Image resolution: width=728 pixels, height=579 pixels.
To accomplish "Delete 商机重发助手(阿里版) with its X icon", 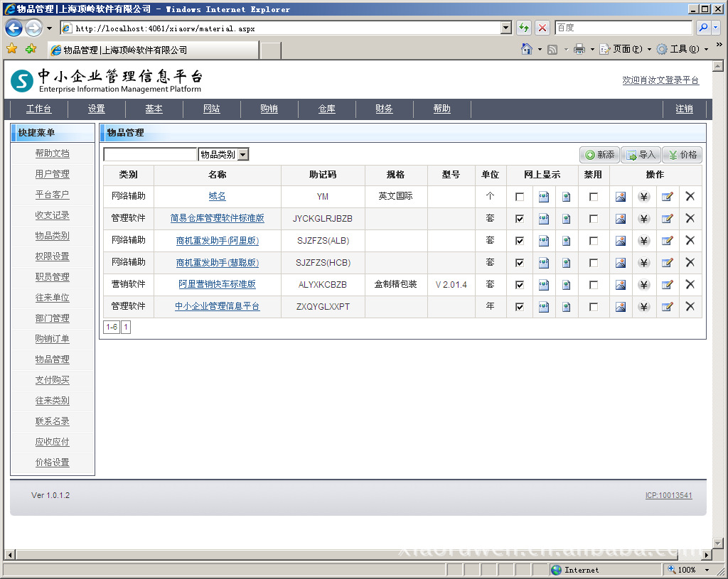I will (x=690, y=241).
